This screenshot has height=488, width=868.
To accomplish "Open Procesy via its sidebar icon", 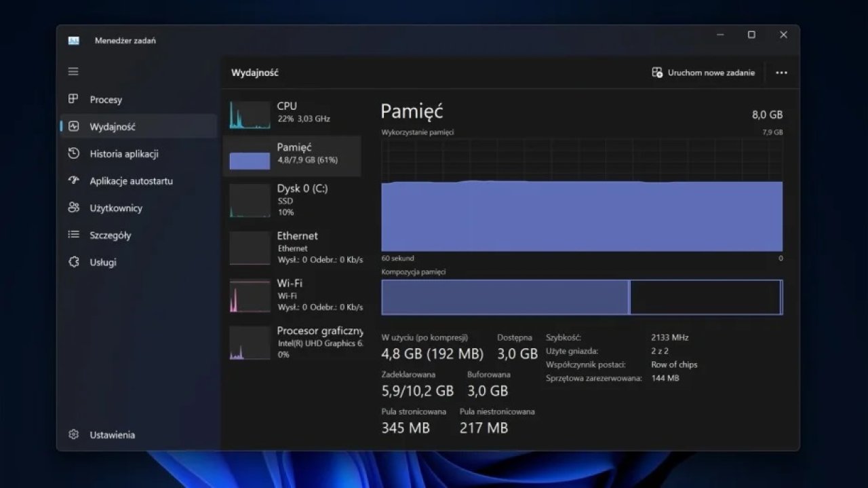I will point(74,99).
